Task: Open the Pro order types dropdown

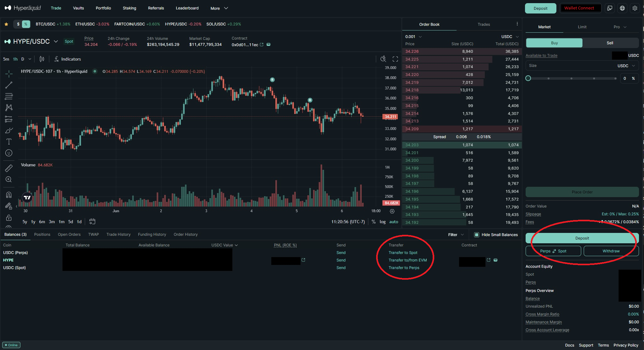Action: click(x=620, y=27)
